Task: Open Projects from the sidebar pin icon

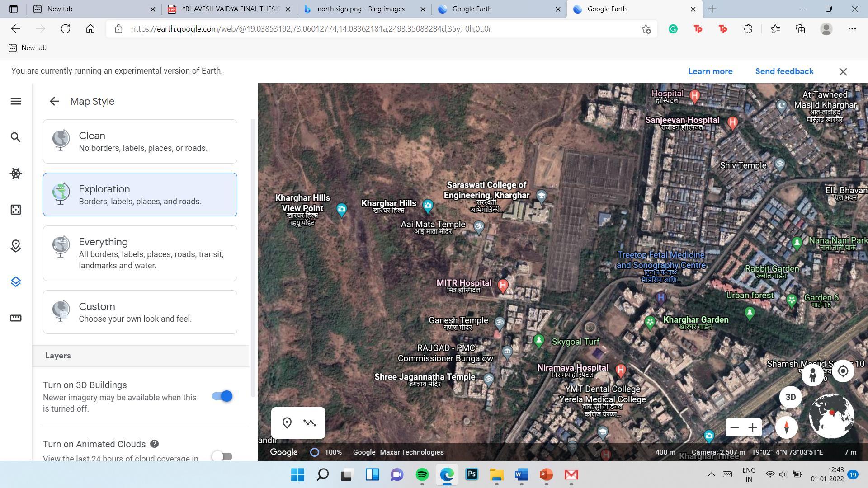Action: (x=16, y=246)
